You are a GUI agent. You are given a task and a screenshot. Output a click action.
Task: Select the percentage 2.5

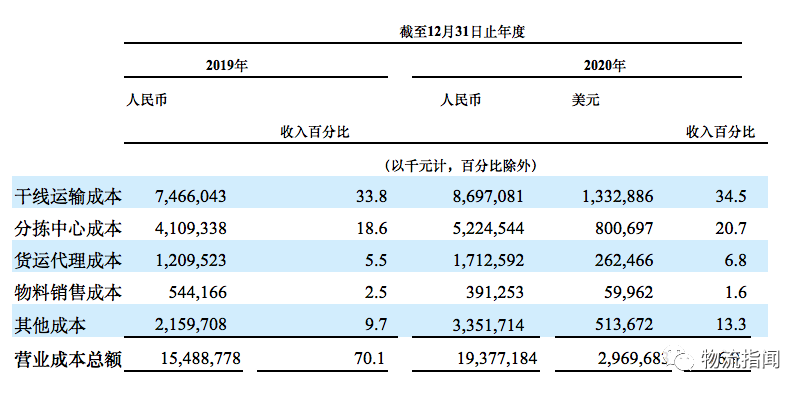pos(376,293)
